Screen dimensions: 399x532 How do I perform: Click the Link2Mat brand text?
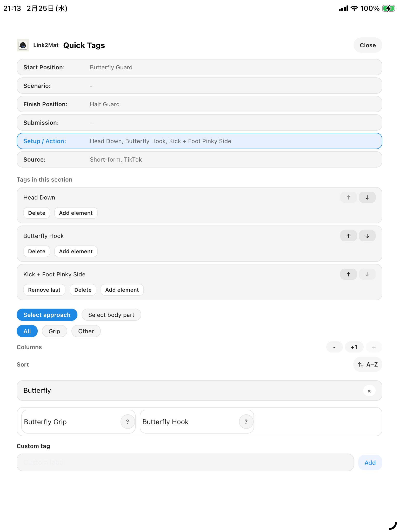46,45
